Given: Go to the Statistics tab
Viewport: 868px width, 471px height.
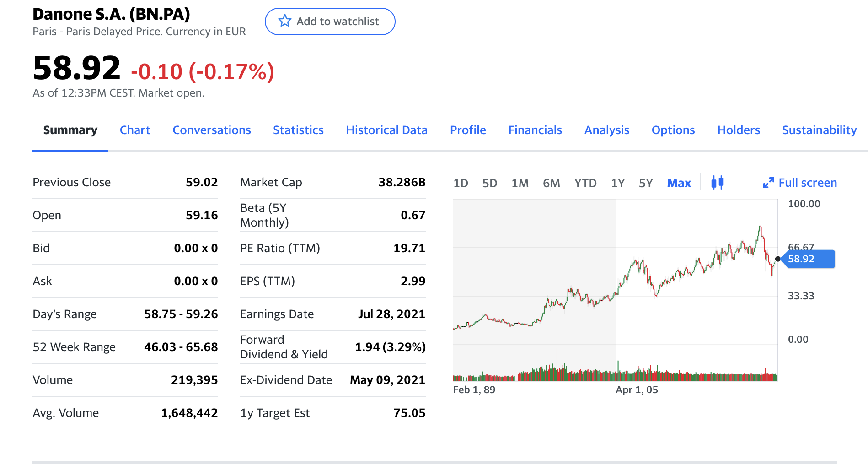Looking at the screenshot, I should click(x=298, y=130).
